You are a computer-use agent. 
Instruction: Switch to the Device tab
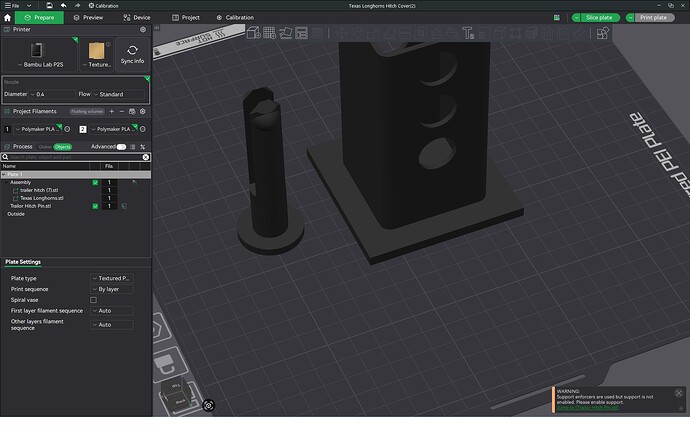[x=137, y=18]
